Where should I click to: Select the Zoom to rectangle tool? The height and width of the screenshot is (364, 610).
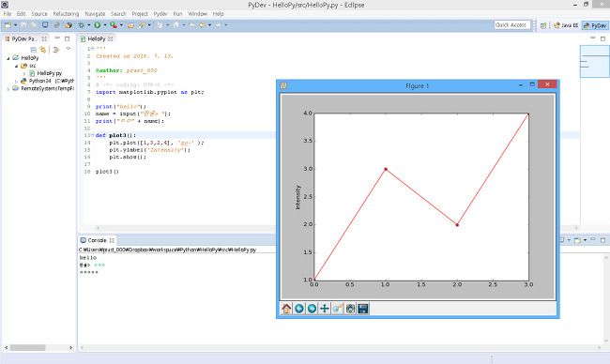[337, 309]
